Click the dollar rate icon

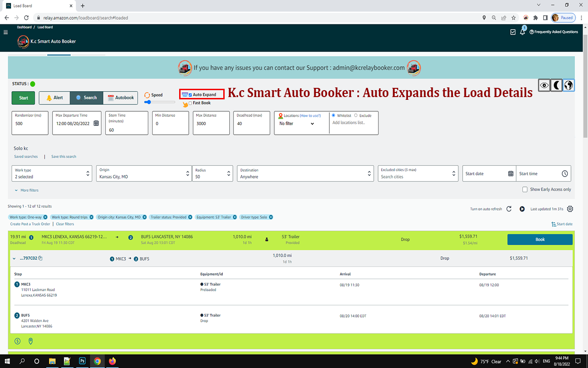17,341
